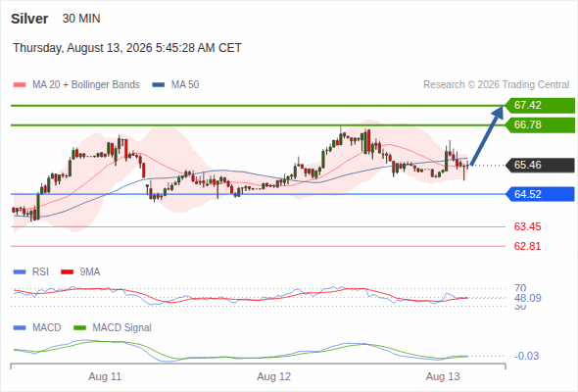The image size is (578, 392).
Task: Select the 63.45 red support level label
Action: click(x=527, y=226)
